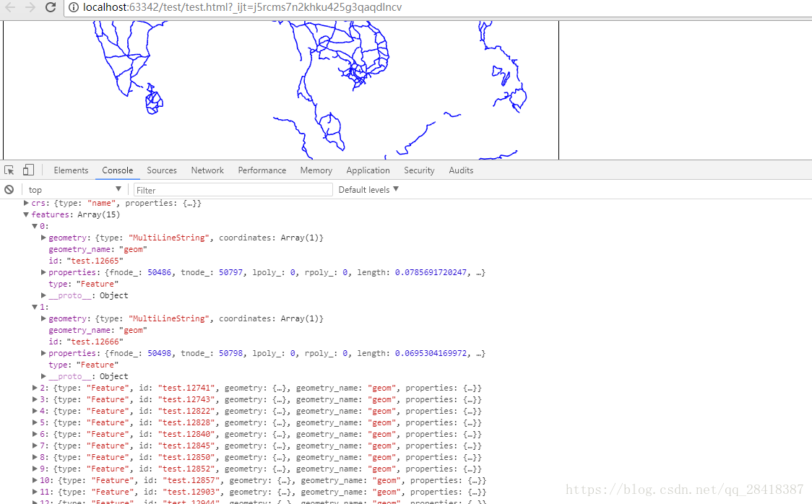
Task: Expand the geometry object of feature 0
Action: tap(43, 237)
